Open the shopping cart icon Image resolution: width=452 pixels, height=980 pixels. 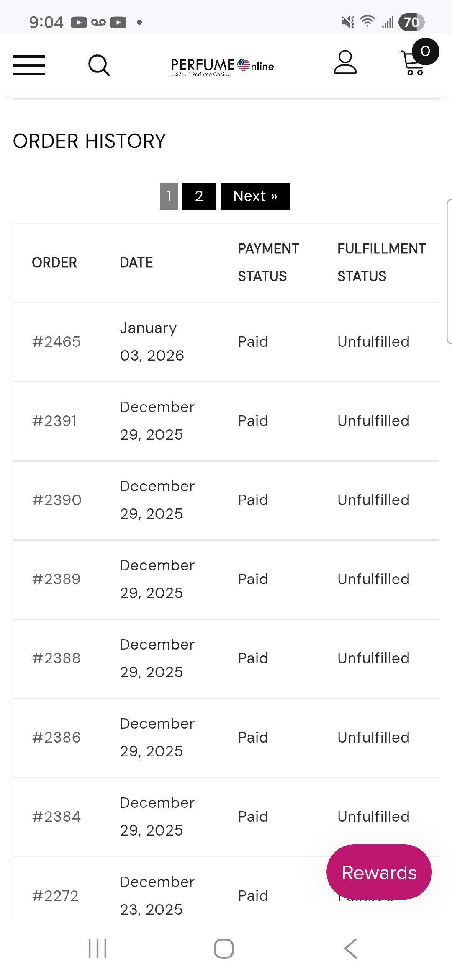pyautogui.click(x=414, y=64)
